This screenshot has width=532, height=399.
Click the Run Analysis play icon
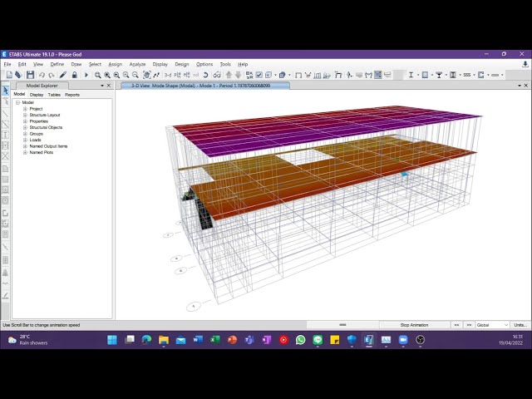point(86,75)
